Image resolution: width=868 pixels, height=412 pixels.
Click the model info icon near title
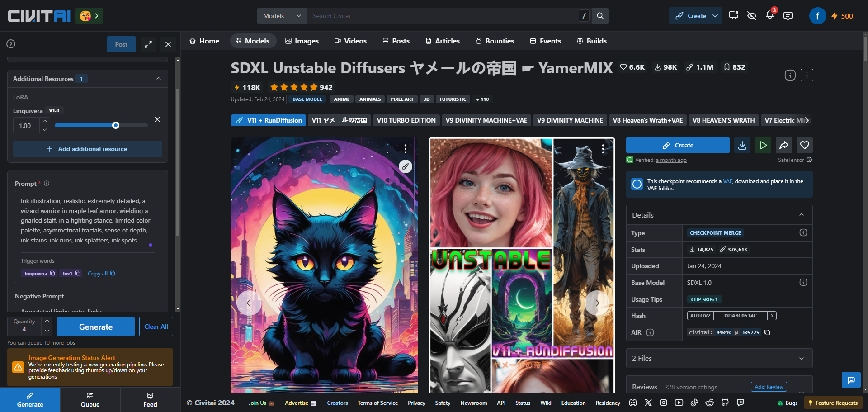click(x=790, y=75)
